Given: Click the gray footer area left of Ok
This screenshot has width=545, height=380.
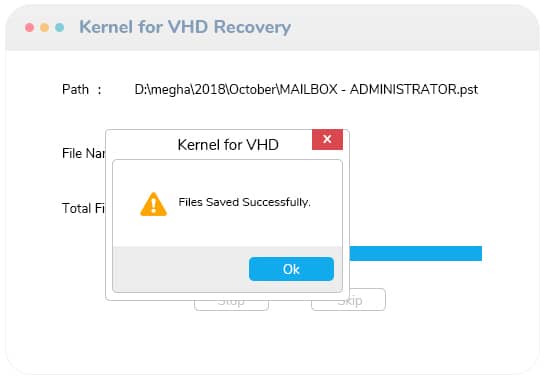Looking at the screenshot, I should [181, 269].
